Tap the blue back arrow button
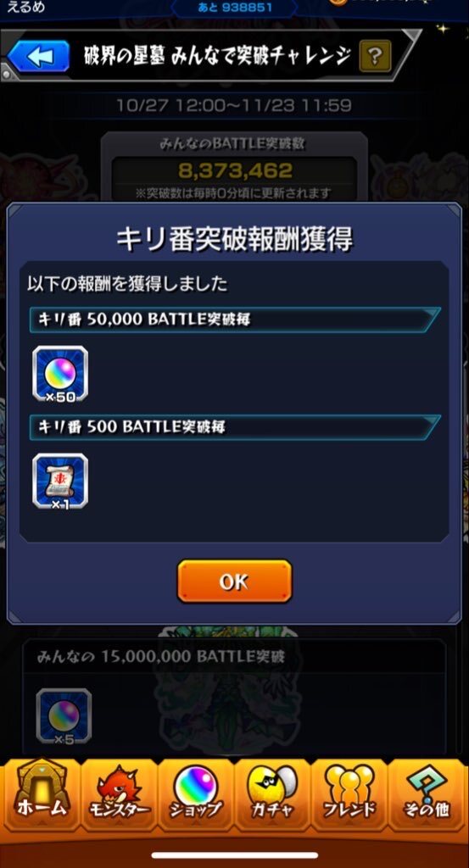Screen dimensions: 469x868 pos(39,56)
